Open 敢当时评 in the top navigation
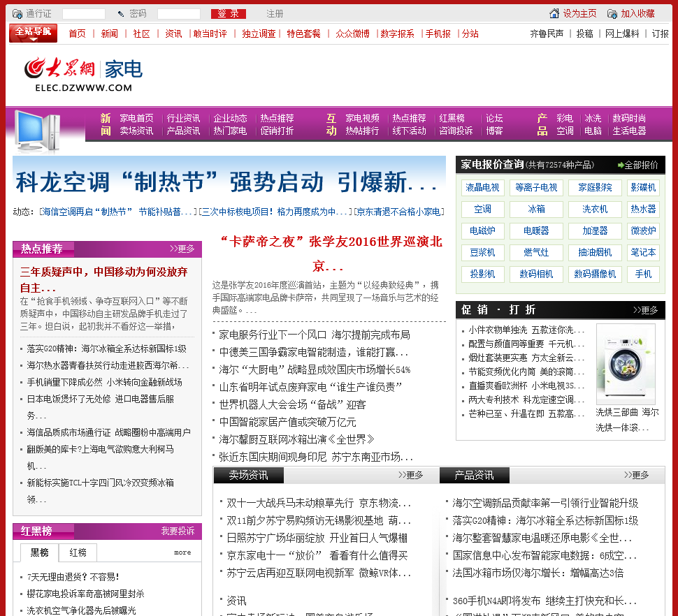The width and height of the screenshot is (678, 616). point(210,34)
